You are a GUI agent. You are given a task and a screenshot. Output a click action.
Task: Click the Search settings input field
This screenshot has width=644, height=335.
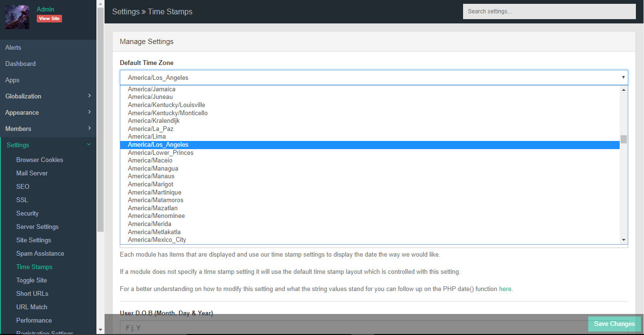pyautogui.click(x=549, y=11)
